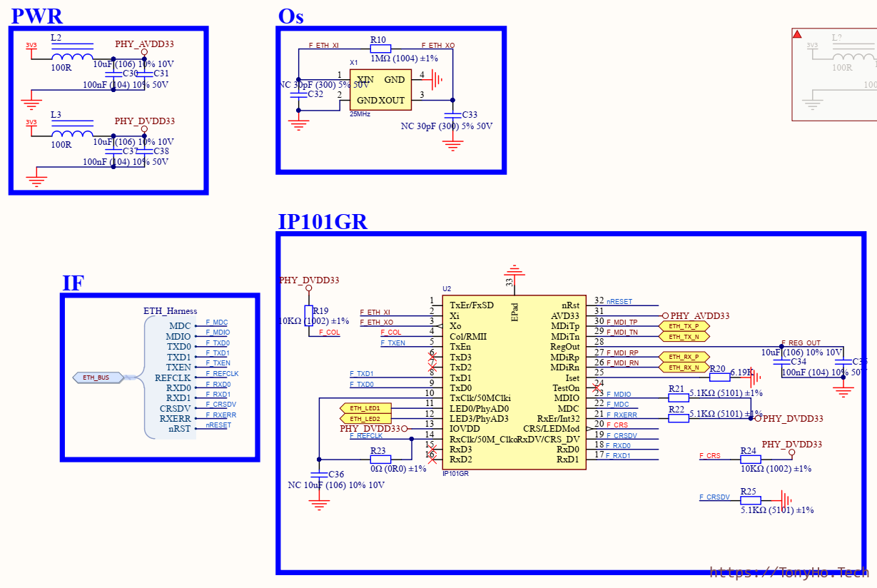Open the TonyHo.Tech watermark link
Screen dimensions: 877x588
pyautogui.click(x=789, y=572)
